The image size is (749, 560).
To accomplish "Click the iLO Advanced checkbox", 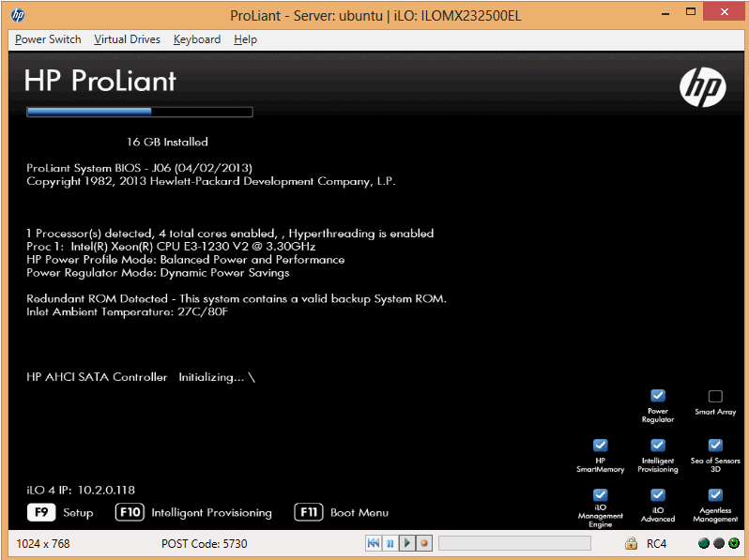I will pos(658,494).
